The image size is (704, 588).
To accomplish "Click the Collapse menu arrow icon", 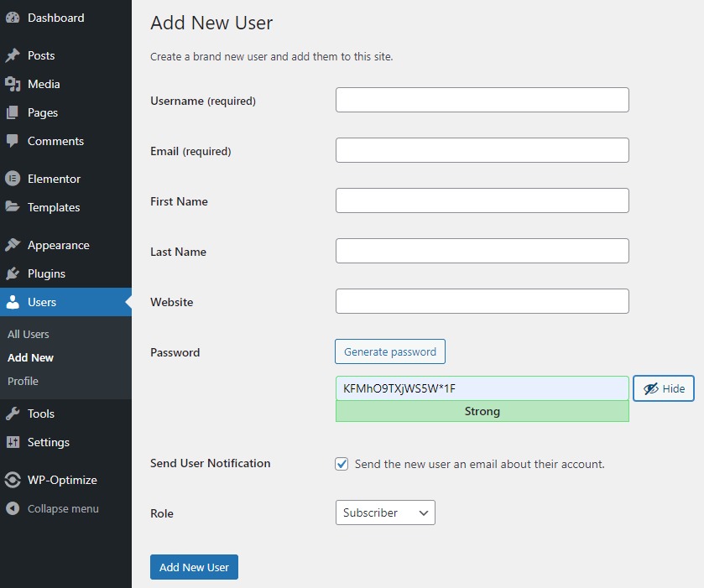I will click(x=13, y=508).
